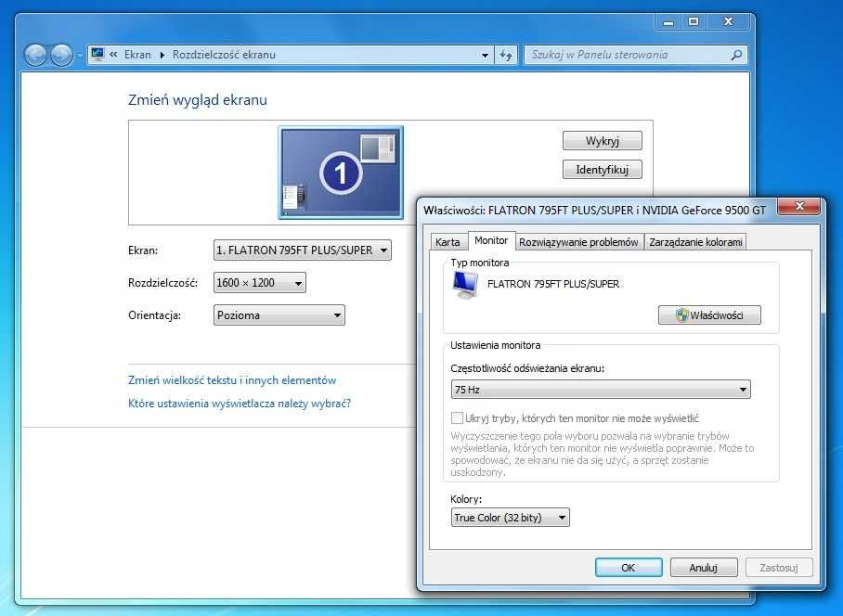Expand the address bar history dropdown
Screen dimensions: 843x616
pyautogui.click(x=485, y=55)
